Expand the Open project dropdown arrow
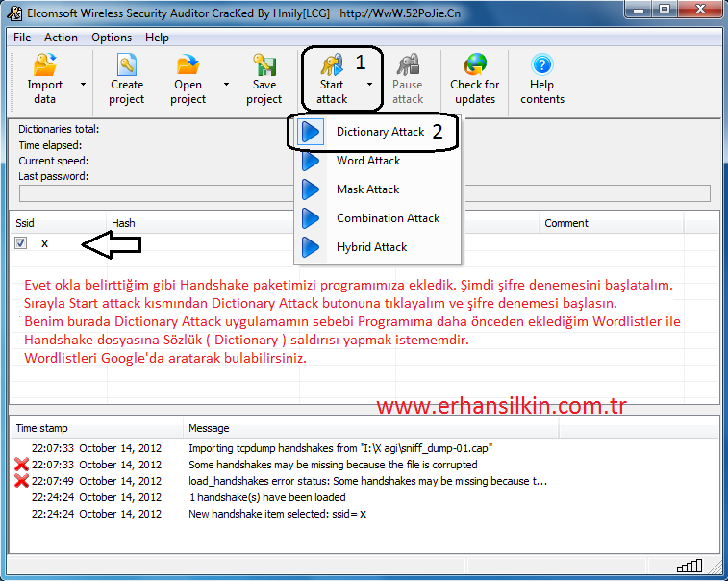 click(x=226, y=84)
